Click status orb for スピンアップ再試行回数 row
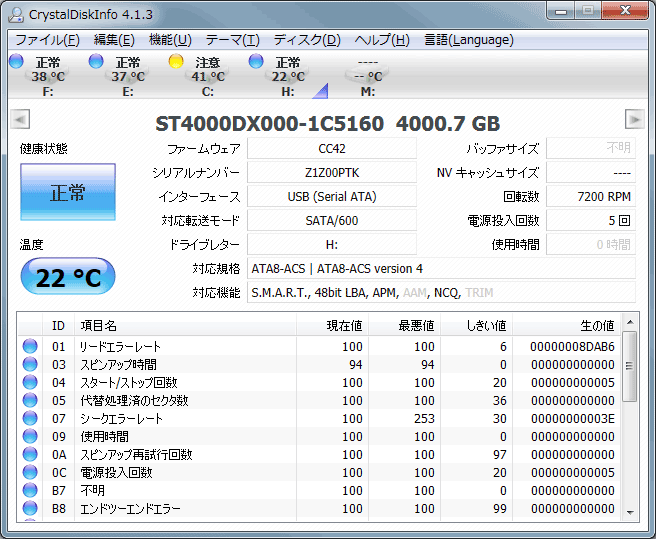Viewport: 656px width, 539px height. (30, 454)
